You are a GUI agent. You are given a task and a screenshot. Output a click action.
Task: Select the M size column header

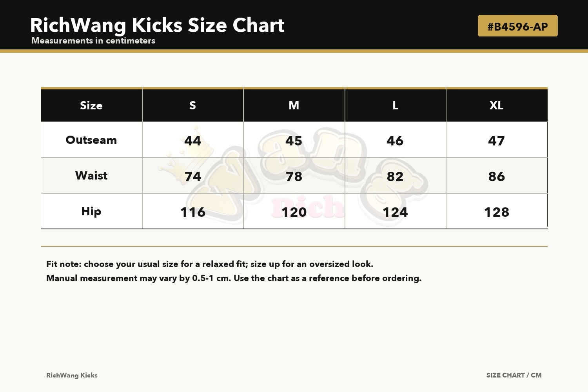pyautogui.click(x=294, y=105)
